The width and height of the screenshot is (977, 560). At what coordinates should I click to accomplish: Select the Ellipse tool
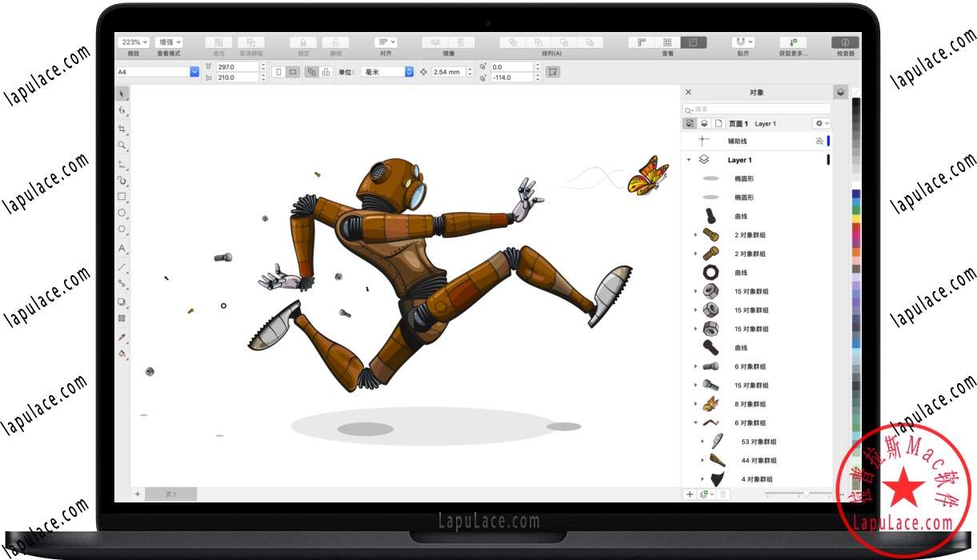(121, 214)
